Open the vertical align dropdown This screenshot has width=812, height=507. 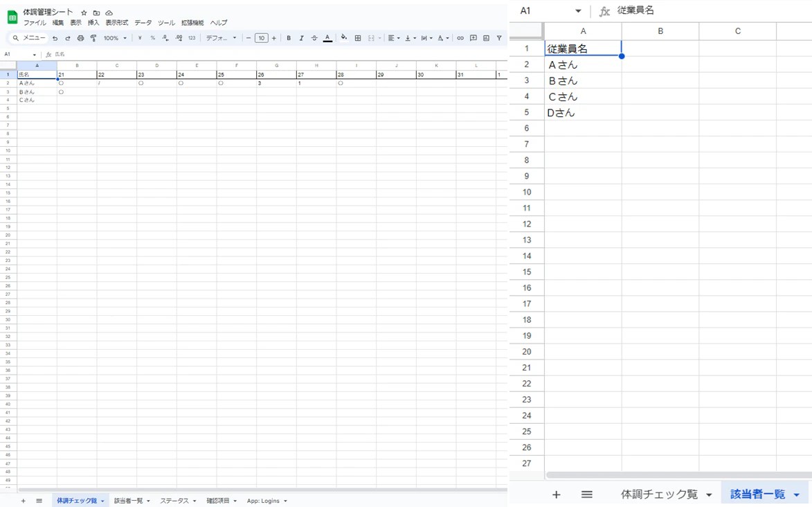[410, 38]
